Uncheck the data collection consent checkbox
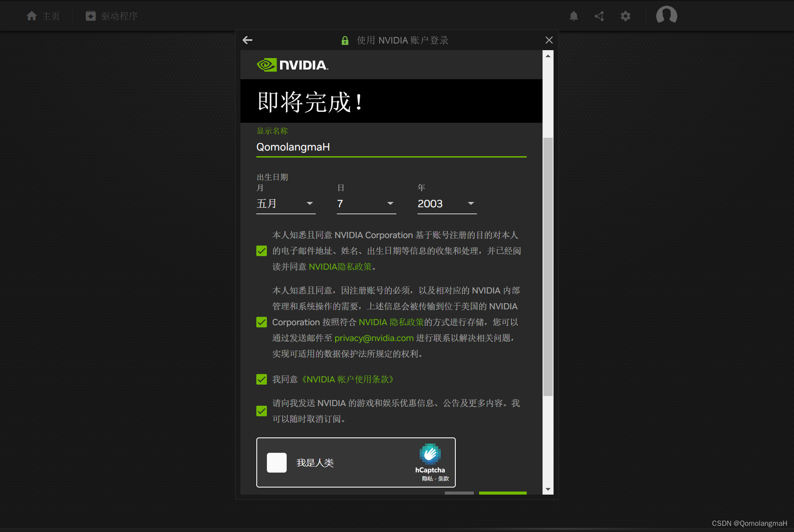Screen dimensions: 794x532 pyautogui.click(x=262, y=251)
